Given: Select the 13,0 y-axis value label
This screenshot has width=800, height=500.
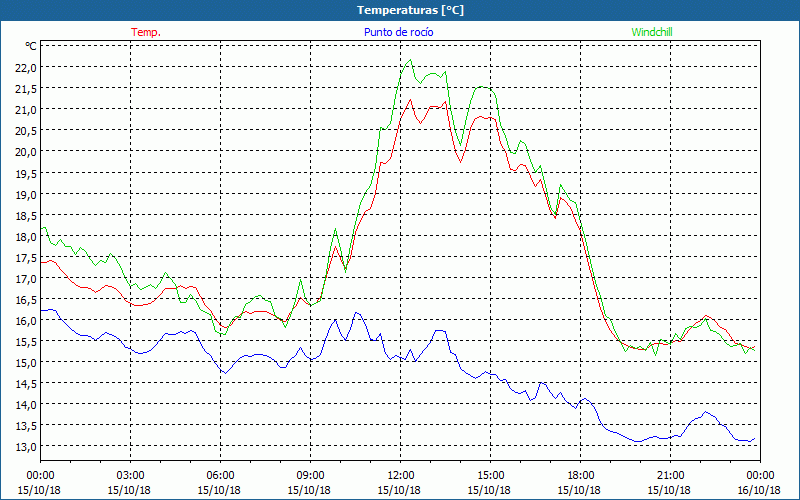Looking at the screenshot, I should [x=25, y=447].
